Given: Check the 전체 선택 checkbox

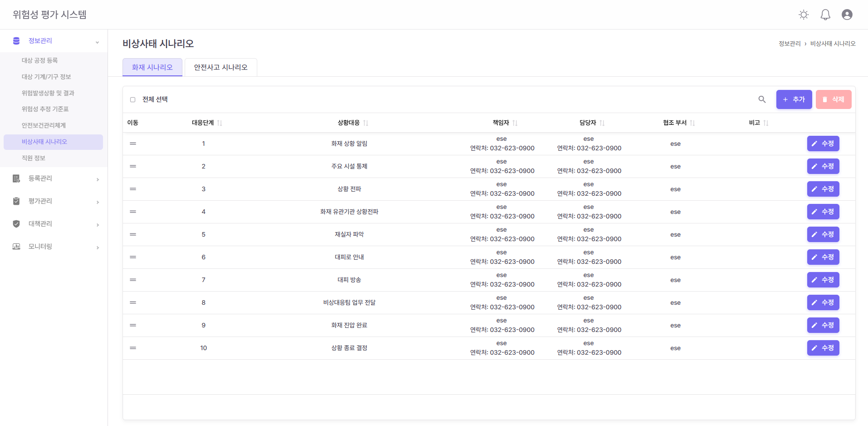Looking at the screenshot, I should pyautogui.click(x=133, y=100).
